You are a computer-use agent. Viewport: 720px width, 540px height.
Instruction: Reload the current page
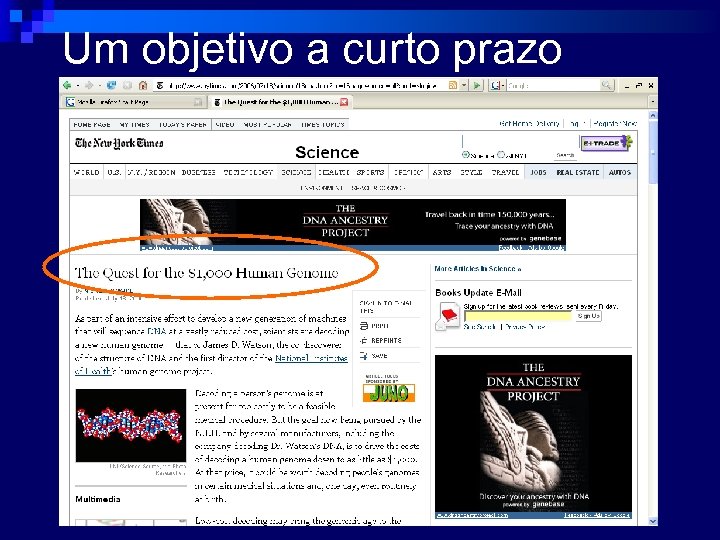(112, 85)
